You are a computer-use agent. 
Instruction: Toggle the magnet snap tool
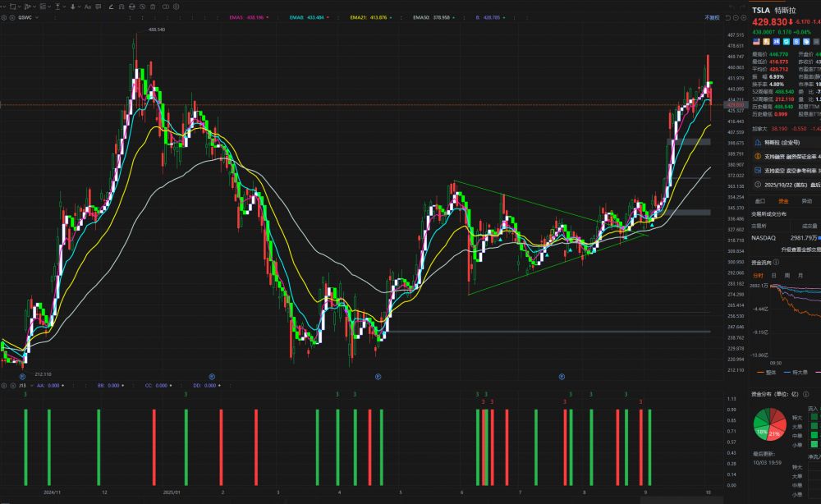tap(122, 7)
